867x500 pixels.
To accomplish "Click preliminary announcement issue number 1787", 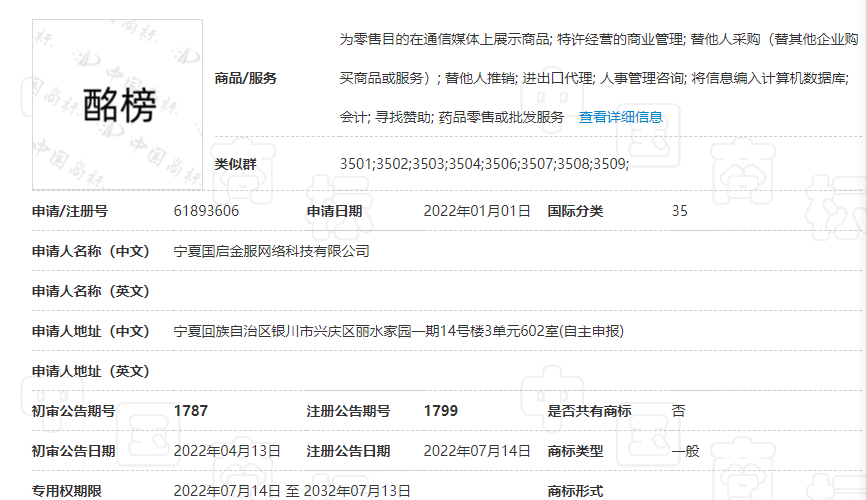I will coord(190,411).
